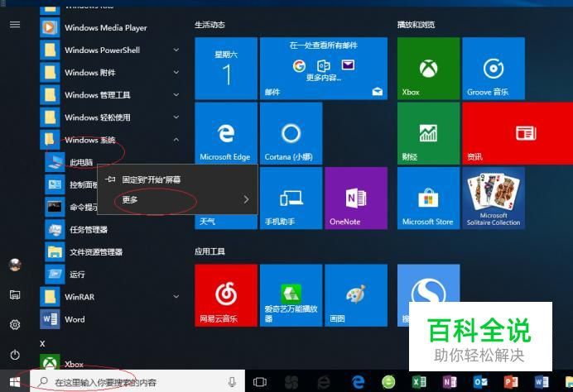The image size is (573, 392).
Task: Open Microsoft Solitaire Collection tile
Action: (x=494, y=198)
